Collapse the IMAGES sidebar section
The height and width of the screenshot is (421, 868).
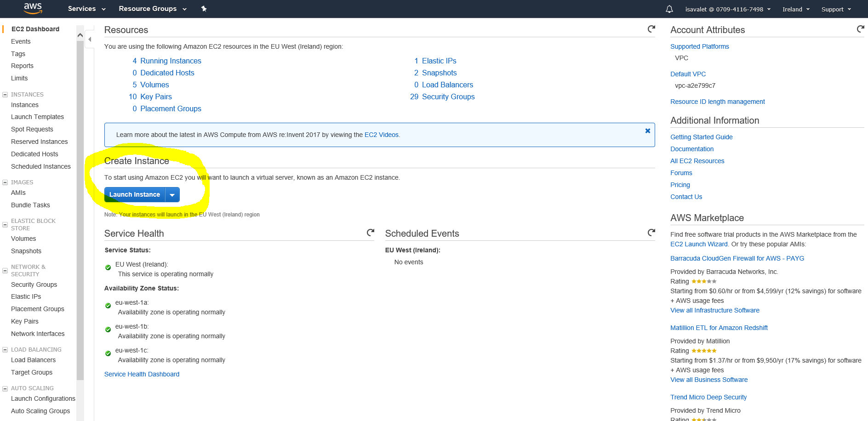pos(5,182)
